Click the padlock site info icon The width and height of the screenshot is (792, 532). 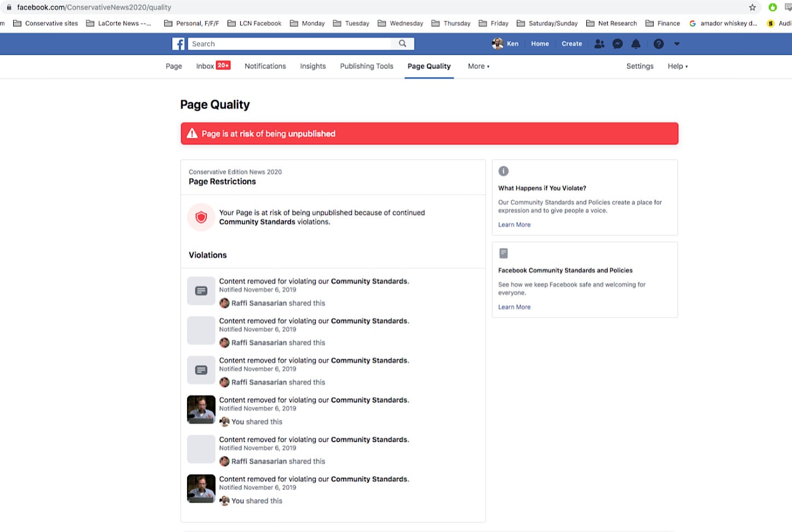point(9,7)
